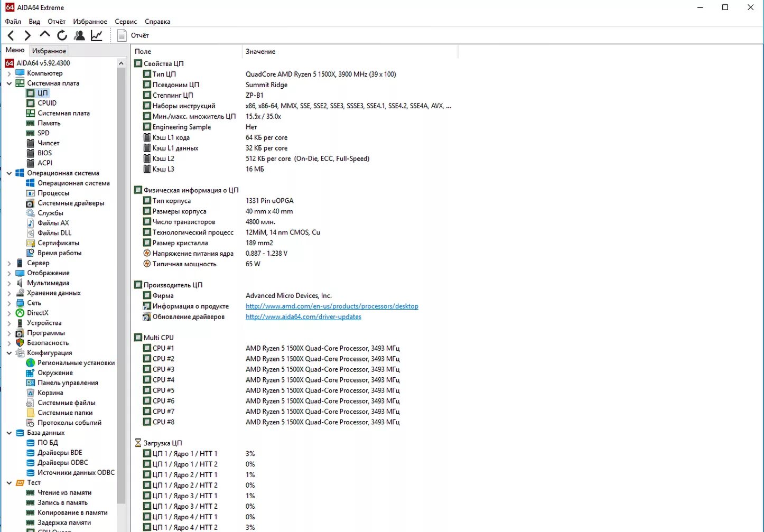The width and height of the screenshot is (764, 532).
Task: Open Сертификаты icon item
Action: pos(30,243)
